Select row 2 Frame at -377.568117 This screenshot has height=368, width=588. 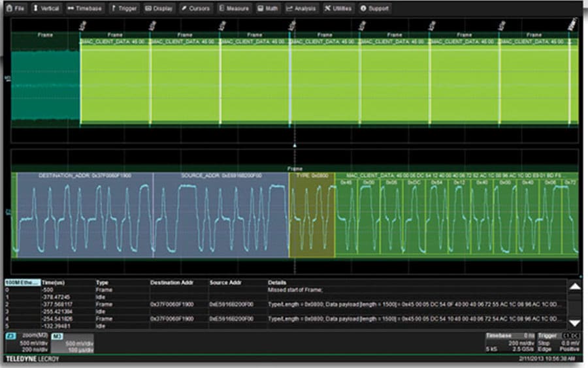tap(285, 304)
